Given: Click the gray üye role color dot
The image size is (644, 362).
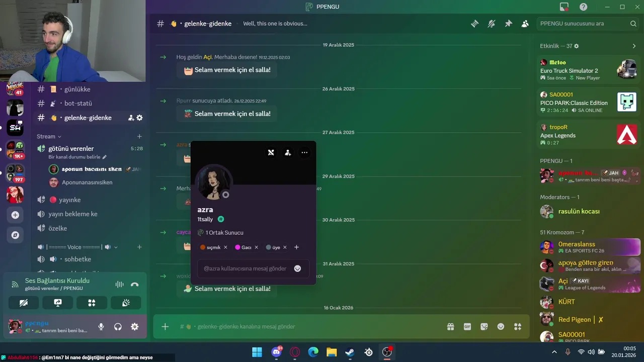Looking at the screenshot, I should (269, 247).
